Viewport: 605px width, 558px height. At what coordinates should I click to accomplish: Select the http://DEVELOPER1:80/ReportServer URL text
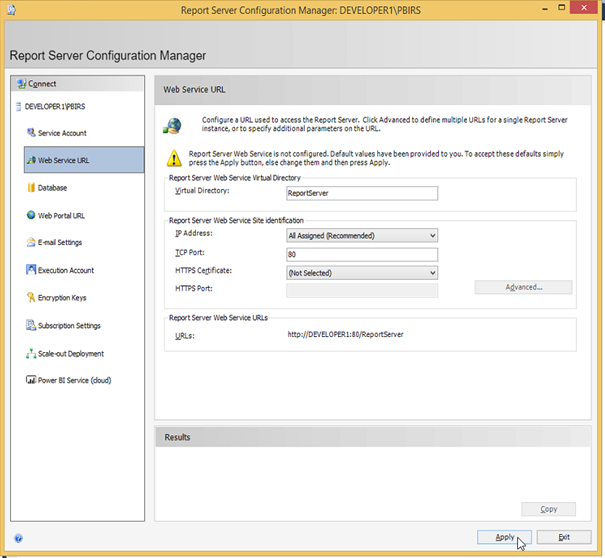click(x=345, y=334)
